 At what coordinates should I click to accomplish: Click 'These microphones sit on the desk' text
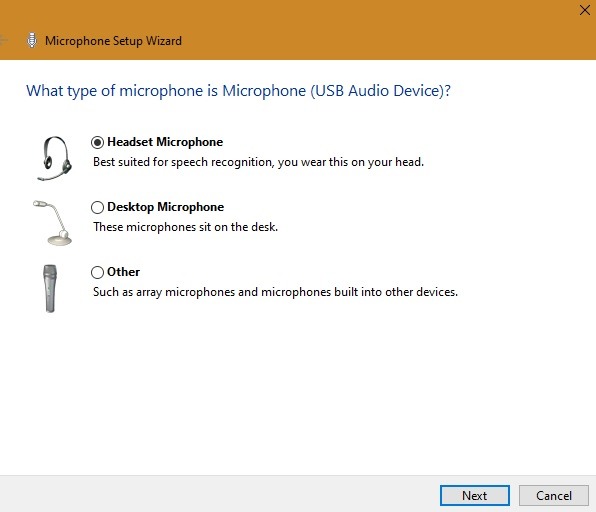tap(185, 227)
